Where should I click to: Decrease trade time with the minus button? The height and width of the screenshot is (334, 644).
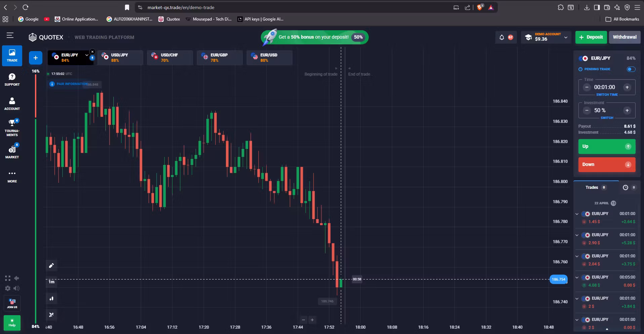pyautogui.click(x=587, y=87)
